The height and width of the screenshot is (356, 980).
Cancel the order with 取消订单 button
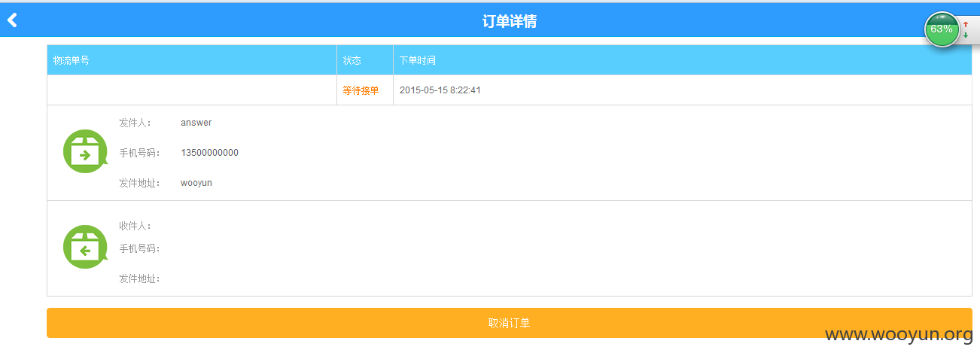click(510, 323)
